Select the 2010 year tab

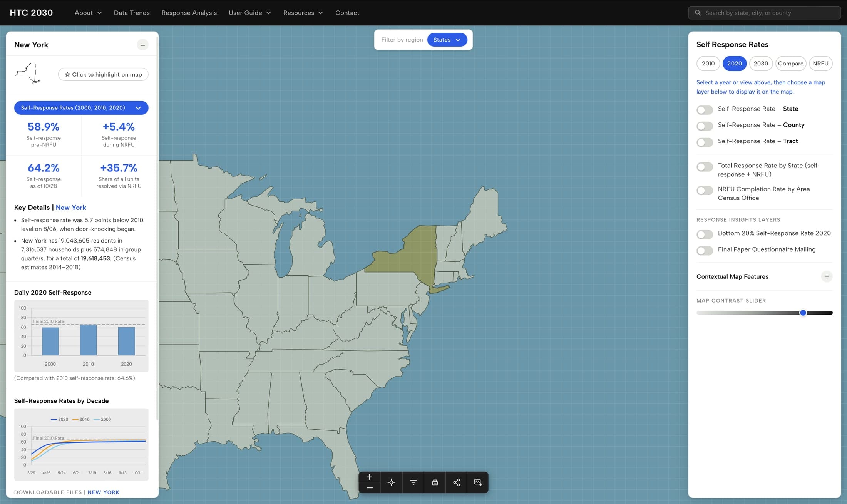pyautogui.click(x=708, y=64)
